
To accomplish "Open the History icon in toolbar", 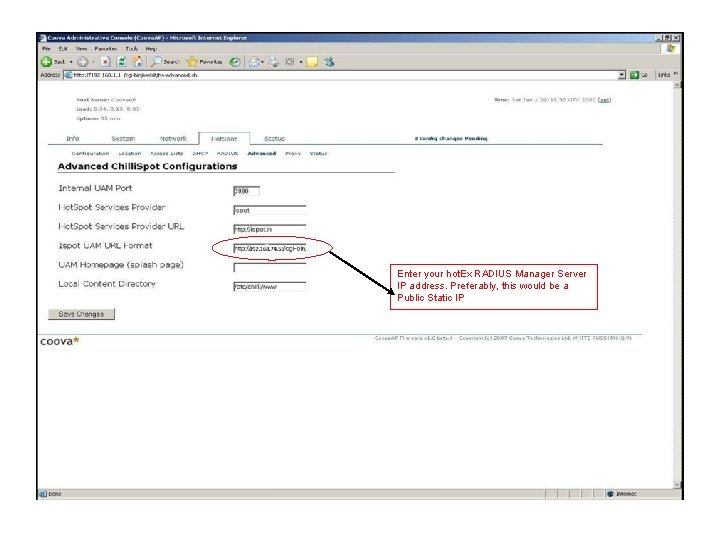I will coord(235,62).
